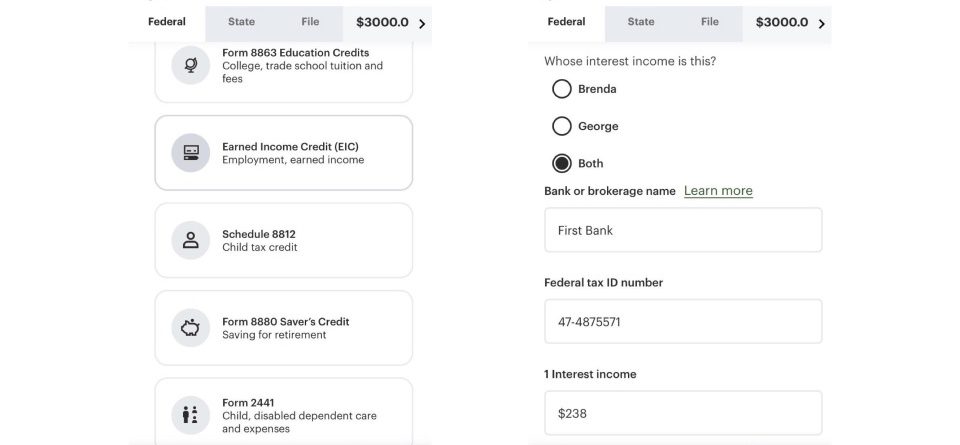
Task: Click the Interest income amount field
Action: pos(683,413)
